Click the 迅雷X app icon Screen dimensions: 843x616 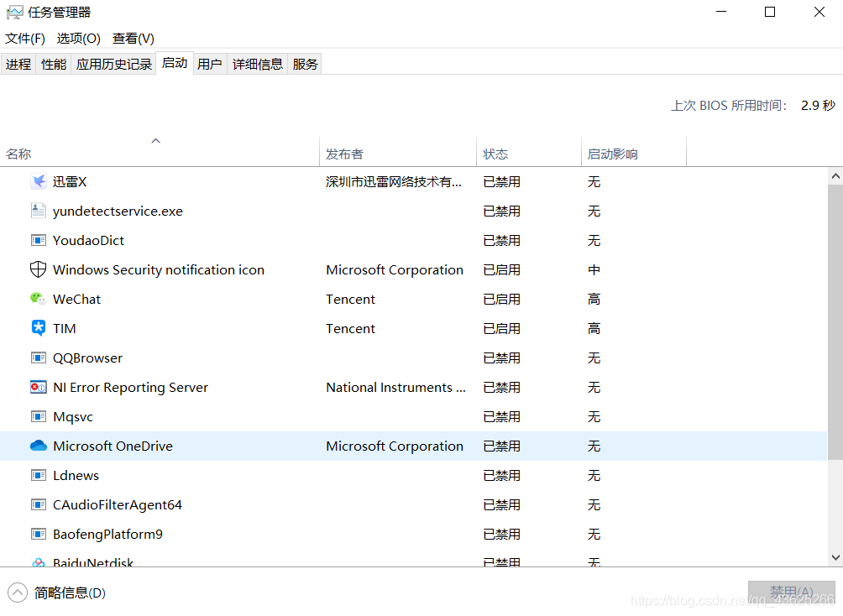point(38,181)
